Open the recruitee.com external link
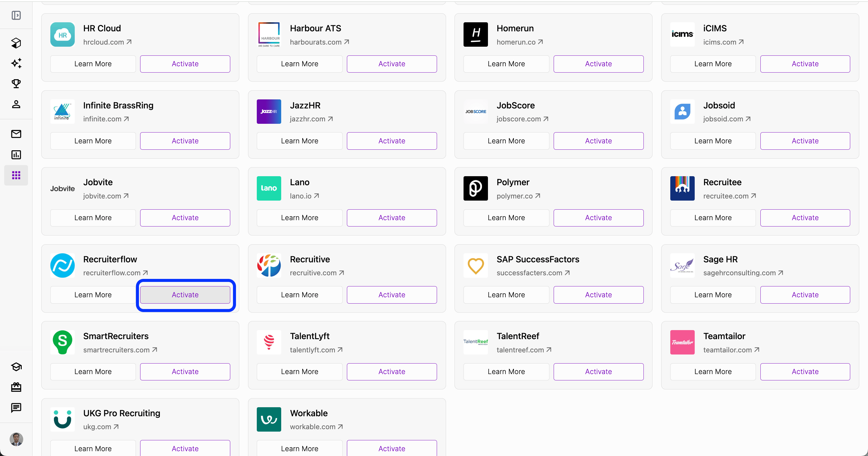868x456 pixels. [729, 196]
